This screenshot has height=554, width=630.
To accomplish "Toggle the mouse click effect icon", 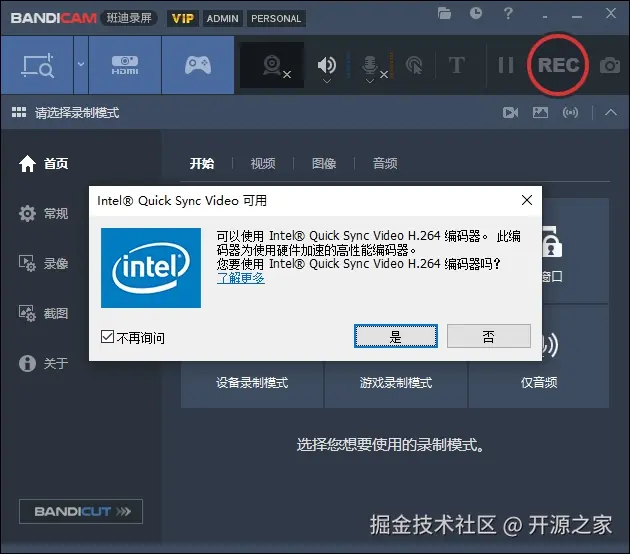I will point(414,65).
